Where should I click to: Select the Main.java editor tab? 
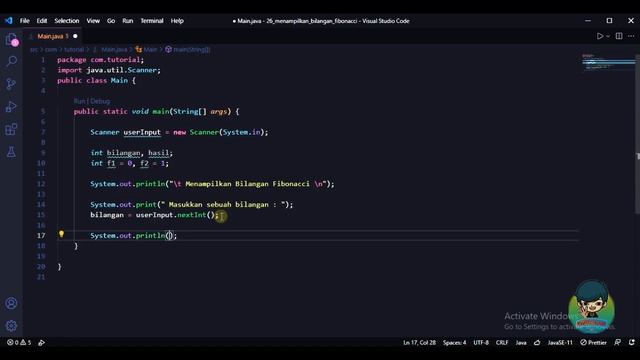pos(53,36)
